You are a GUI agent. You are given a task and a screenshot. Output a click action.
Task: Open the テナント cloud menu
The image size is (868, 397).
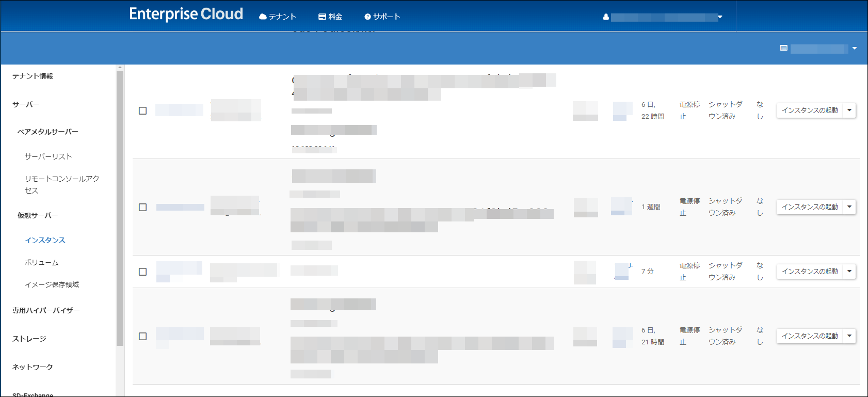(278, 17)
